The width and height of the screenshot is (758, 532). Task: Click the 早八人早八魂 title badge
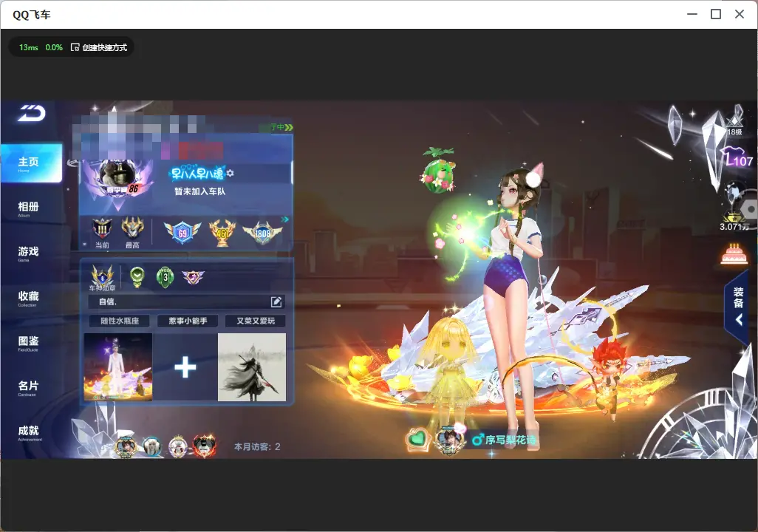tap(197, 174)
